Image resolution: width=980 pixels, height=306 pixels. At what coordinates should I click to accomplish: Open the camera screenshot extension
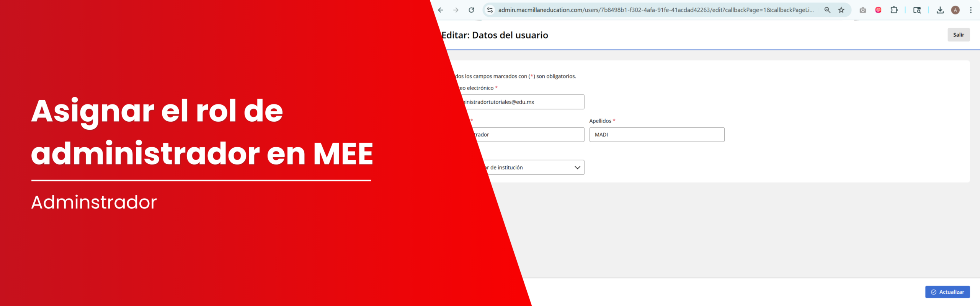coord(862,10)
